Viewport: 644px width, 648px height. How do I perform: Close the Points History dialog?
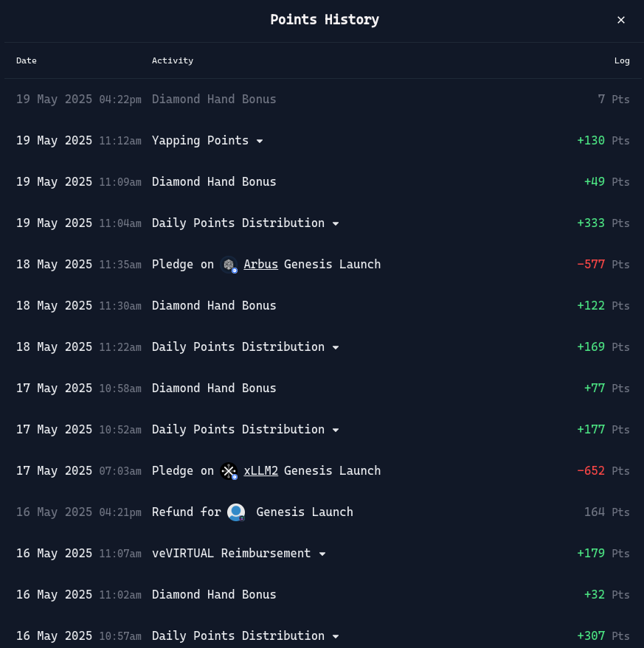[621, 20]
